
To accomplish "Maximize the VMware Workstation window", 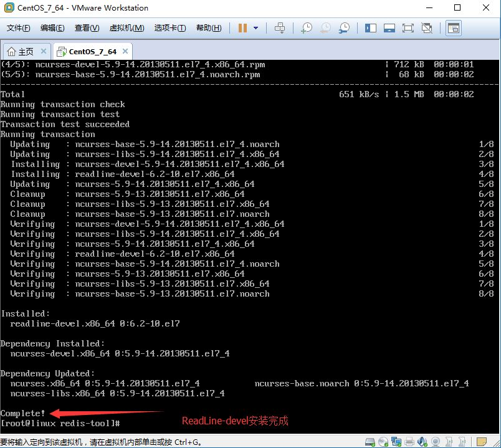I will [457, 7].
